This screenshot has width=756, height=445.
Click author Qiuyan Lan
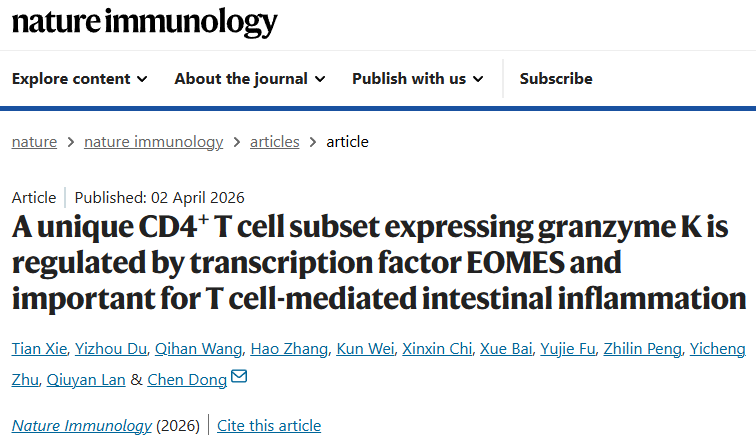tap(83, 379)
